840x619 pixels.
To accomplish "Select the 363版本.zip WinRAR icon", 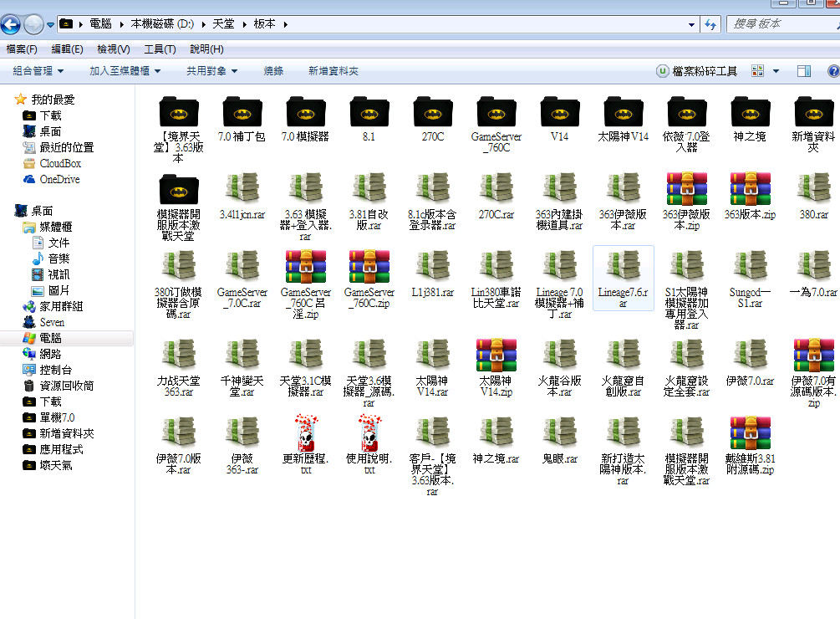I will 751,189.
